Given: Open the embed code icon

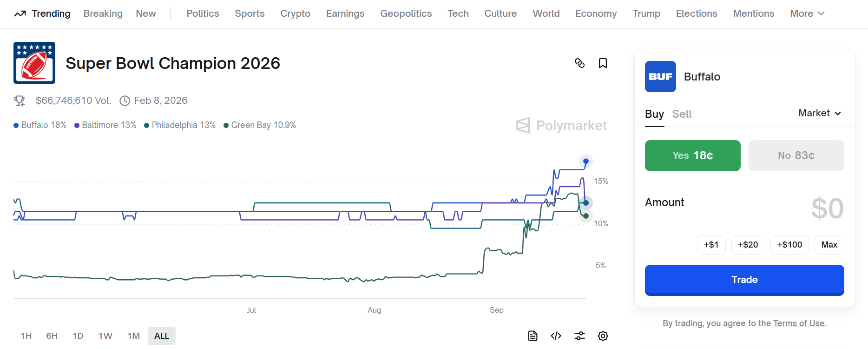Looking at the screenshot, I should coord(556,336).
